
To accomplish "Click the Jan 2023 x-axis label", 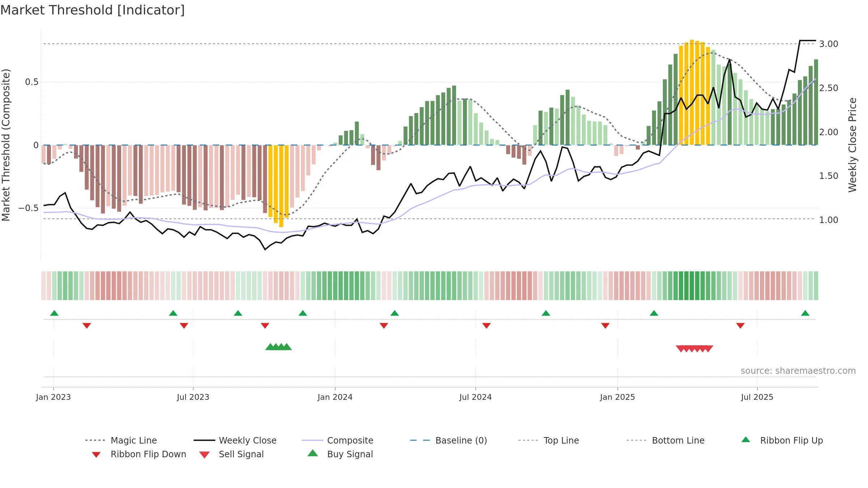I will (54, 397).
